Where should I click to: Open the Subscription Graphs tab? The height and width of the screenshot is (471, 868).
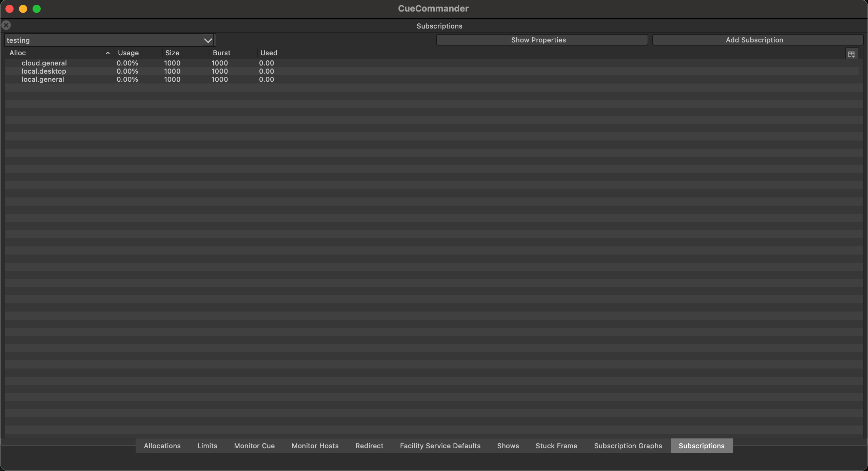click(x=628, y=446)
